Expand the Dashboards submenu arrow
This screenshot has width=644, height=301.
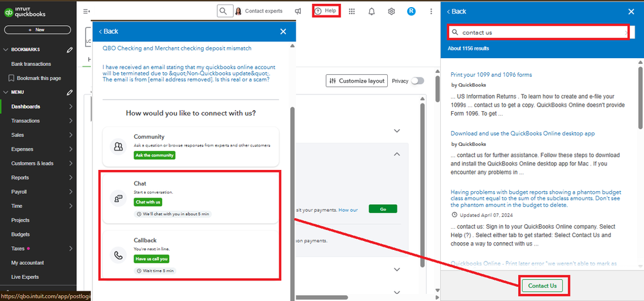pos(71,107)
